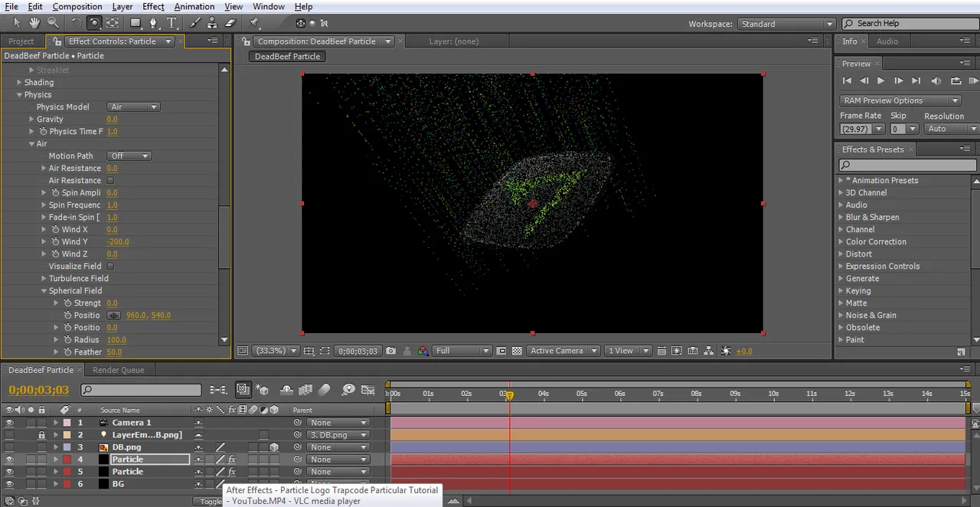Click the brainstorm icon in timeline

tap(348, 390)
